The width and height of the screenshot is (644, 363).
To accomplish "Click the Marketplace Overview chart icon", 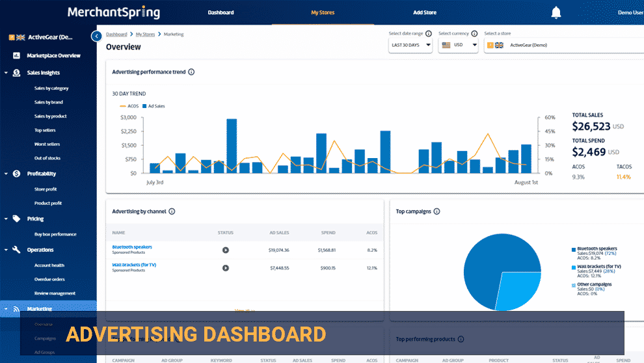I will pyautogui.click(x=16, y=55).
